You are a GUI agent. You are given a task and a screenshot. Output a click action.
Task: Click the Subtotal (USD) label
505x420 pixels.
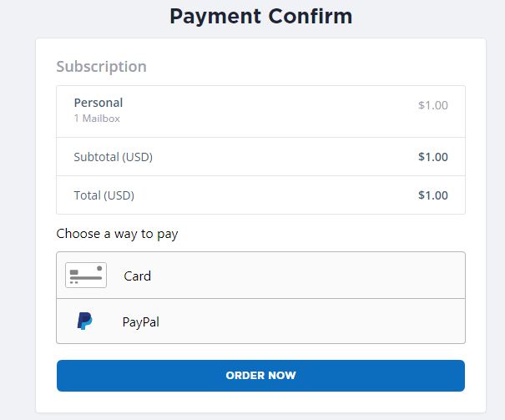(114, 157)
